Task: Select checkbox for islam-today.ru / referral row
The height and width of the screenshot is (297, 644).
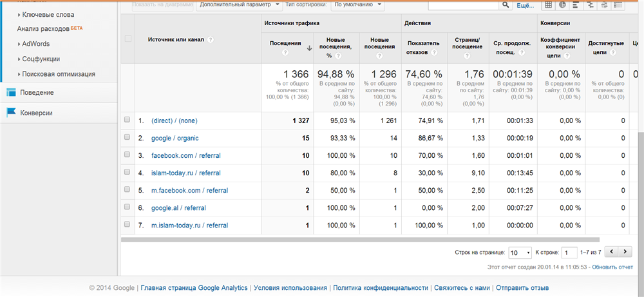Action: (127, 172)
